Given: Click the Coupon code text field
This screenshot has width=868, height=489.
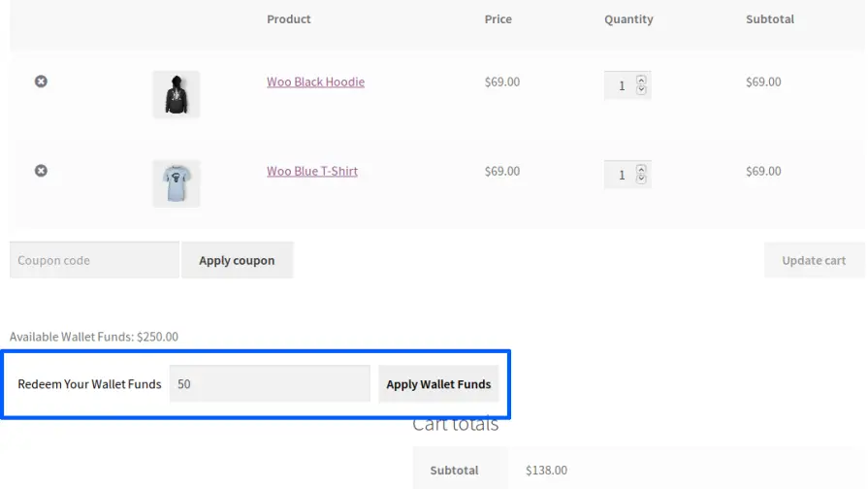Looking at the screenshot, I should coord(94,260).
